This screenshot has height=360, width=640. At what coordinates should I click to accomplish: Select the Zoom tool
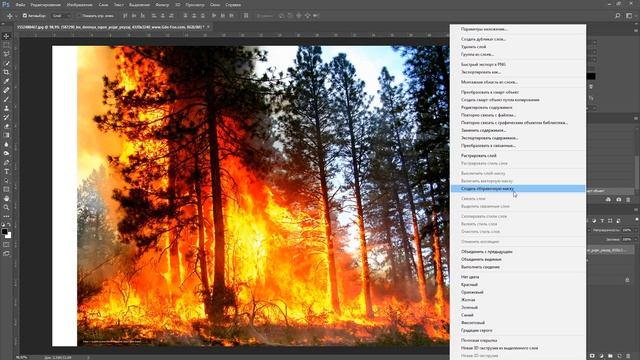pos(6,207)
